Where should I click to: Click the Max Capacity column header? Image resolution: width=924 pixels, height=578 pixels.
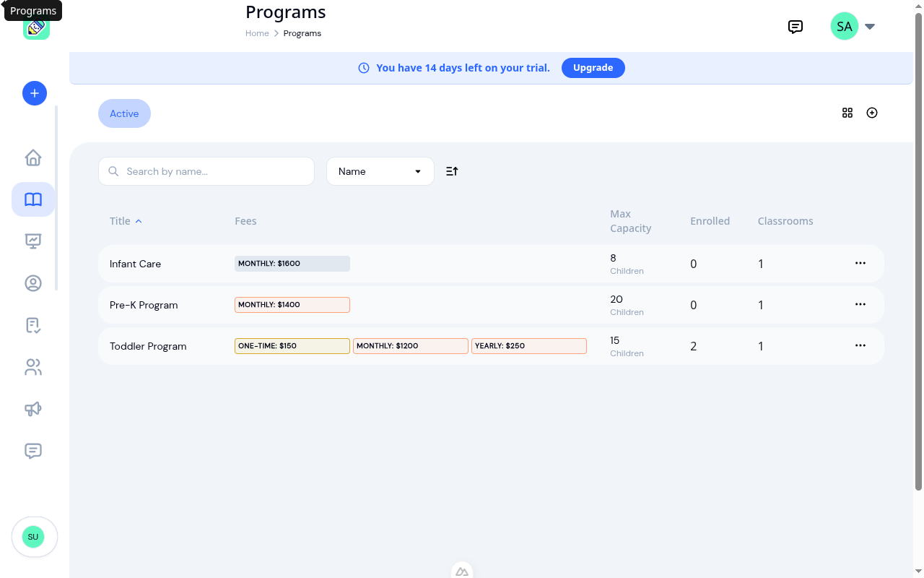(x=631, y=221)
